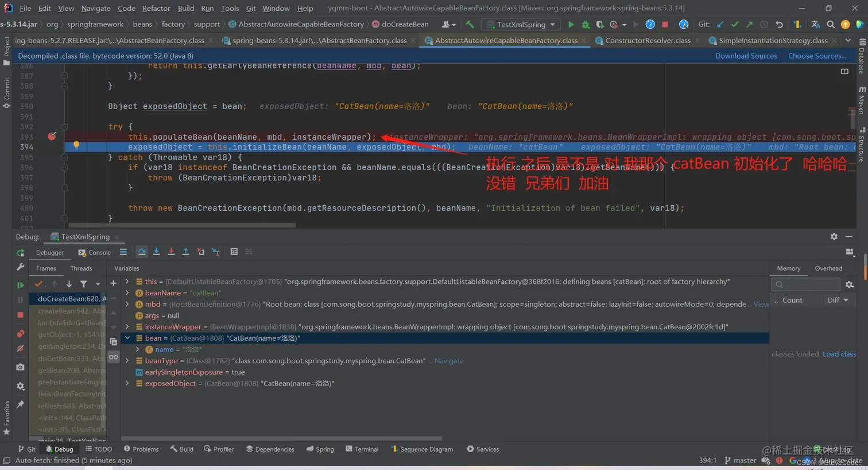868x470 pixels.
Task: Build project with the hammer icon
Action: 470,25
